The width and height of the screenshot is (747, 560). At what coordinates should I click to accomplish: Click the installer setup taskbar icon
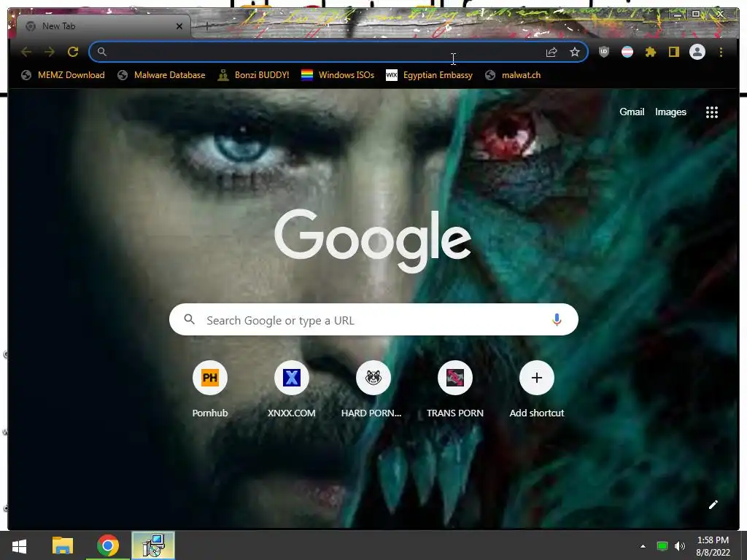[153, 545]
